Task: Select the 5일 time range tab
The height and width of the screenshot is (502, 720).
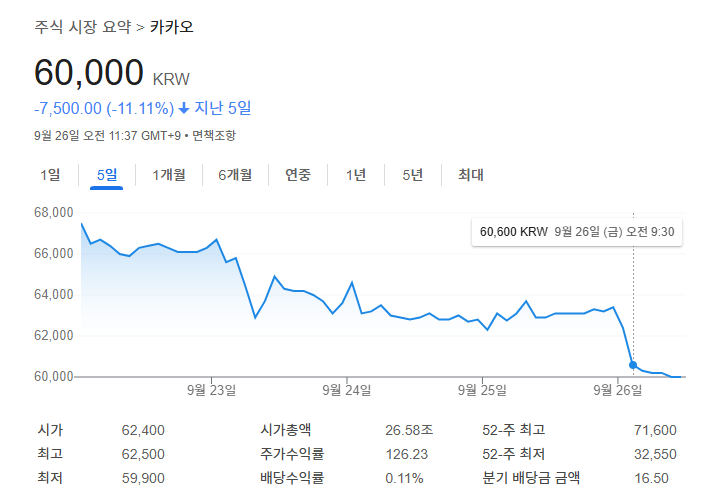Action: click(107, 175)
